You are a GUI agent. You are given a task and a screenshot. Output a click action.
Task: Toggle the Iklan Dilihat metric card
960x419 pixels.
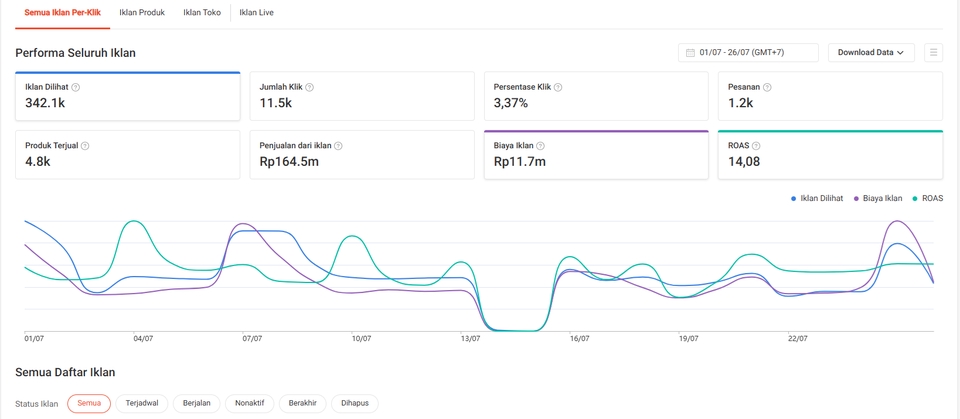point(127,97)
